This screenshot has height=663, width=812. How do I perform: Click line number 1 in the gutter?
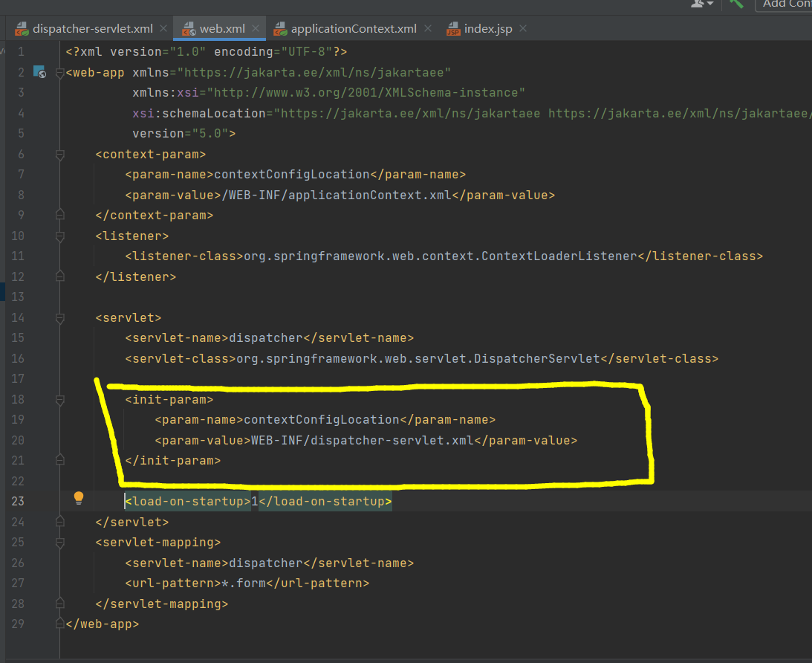click(x=22, y=52)
